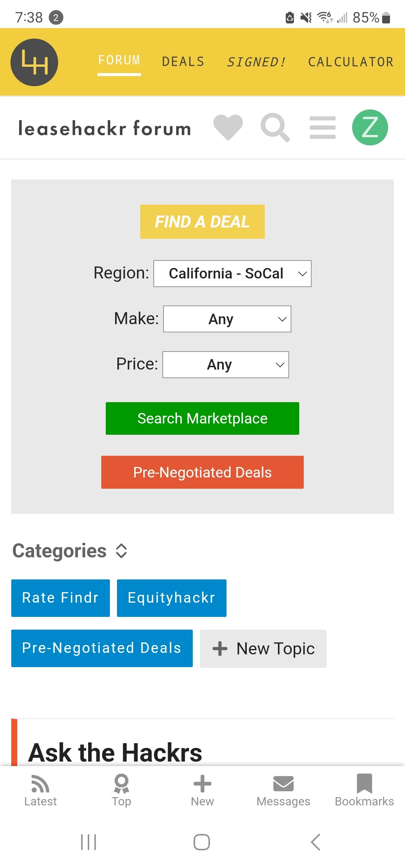This screenshot has height=868, width=405.
Task: Open the hamburger menu icon
Action: (x=322, y=127)
